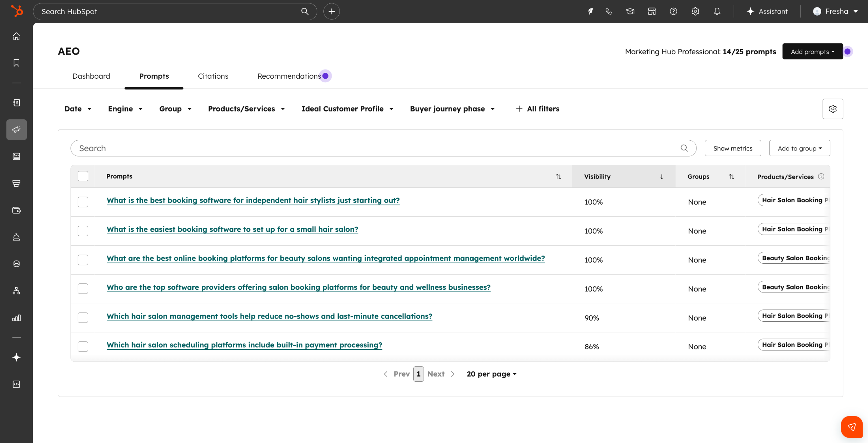Viewport: 868px width, 443px height.
Task: Expand the Buyer journey phase filter
Action: 452,109
